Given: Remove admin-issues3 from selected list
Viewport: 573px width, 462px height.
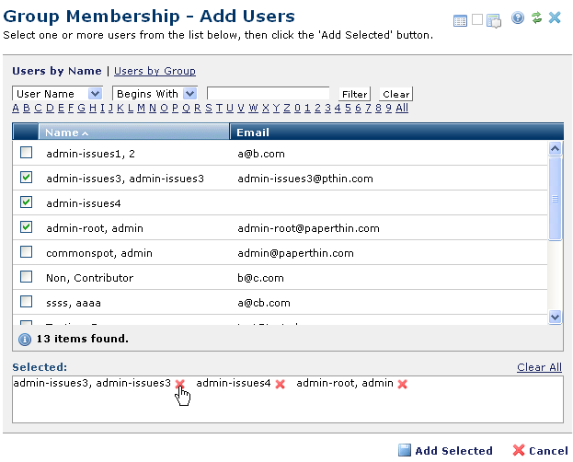Looking at the screenshot, I should click(x=180, y=384).
